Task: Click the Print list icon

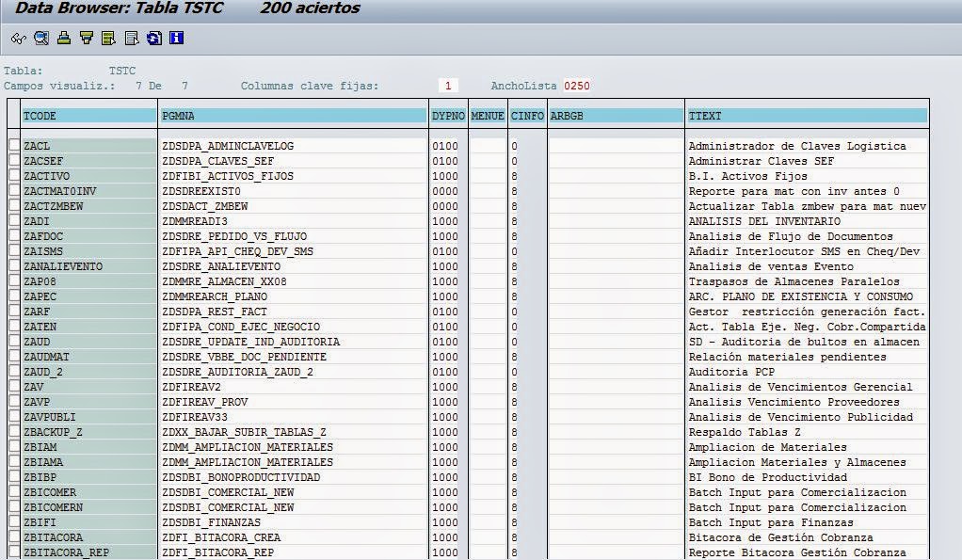Action: click(64, 40)
